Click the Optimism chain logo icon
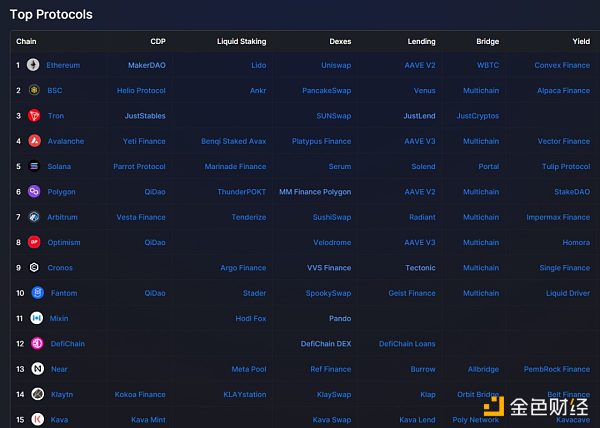The image size is (600, 428). pyautogui.click(x=34, y=242)
